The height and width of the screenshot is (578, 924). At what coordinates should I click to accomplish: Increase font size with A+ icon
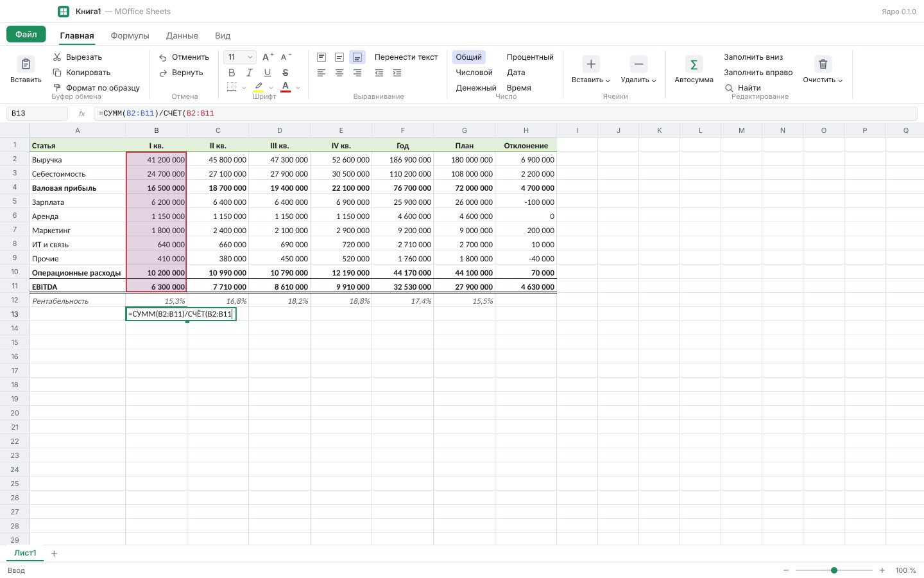pos(268,57)
